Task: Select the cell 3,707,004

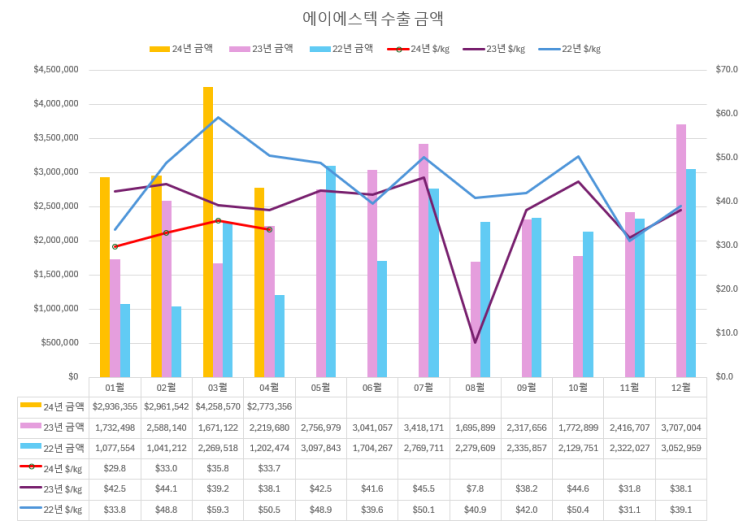Action: pos(681,428)
